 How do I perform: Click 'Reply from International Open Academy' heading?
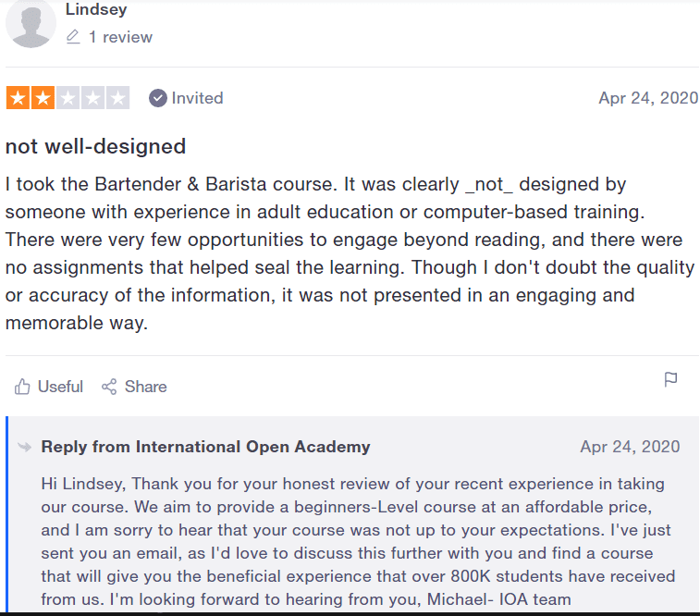pos(206,447)
